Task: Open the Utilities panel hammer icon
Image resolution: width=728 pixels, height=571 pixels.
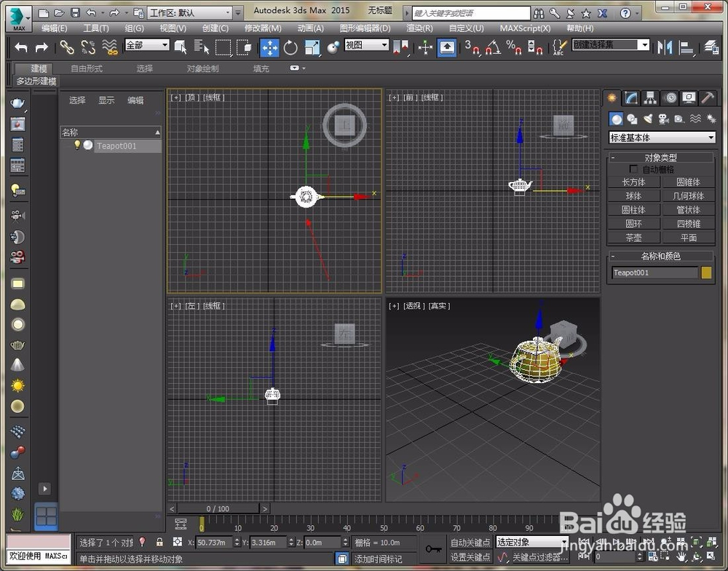Action: [x=708, y=98]
